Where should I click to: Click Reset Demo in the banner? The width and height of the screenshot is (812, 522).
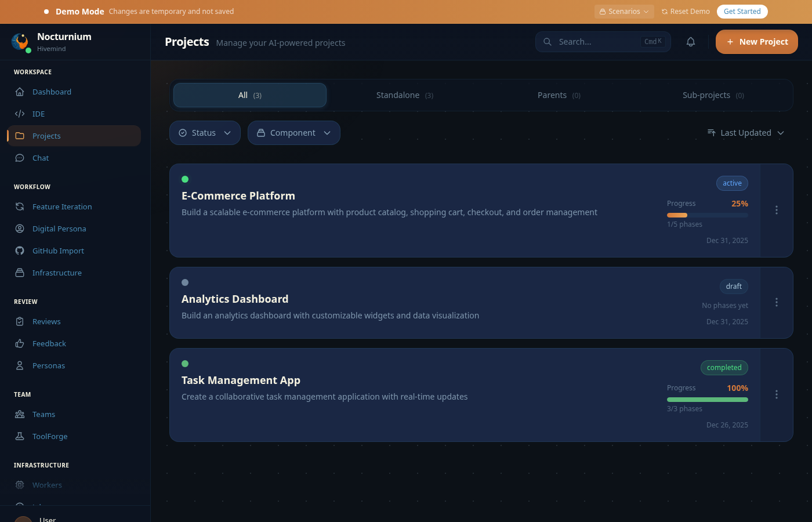pos(685,11)
